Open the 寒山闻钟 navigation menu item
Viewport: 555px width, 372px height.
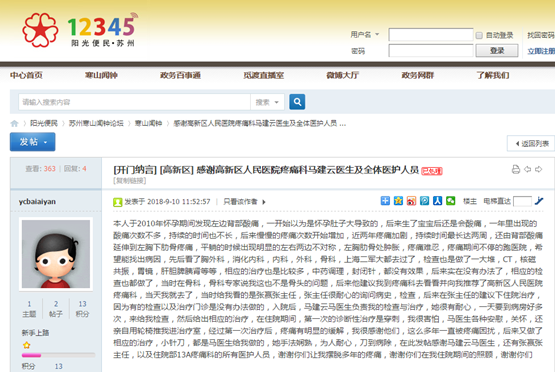coord(101,75)
